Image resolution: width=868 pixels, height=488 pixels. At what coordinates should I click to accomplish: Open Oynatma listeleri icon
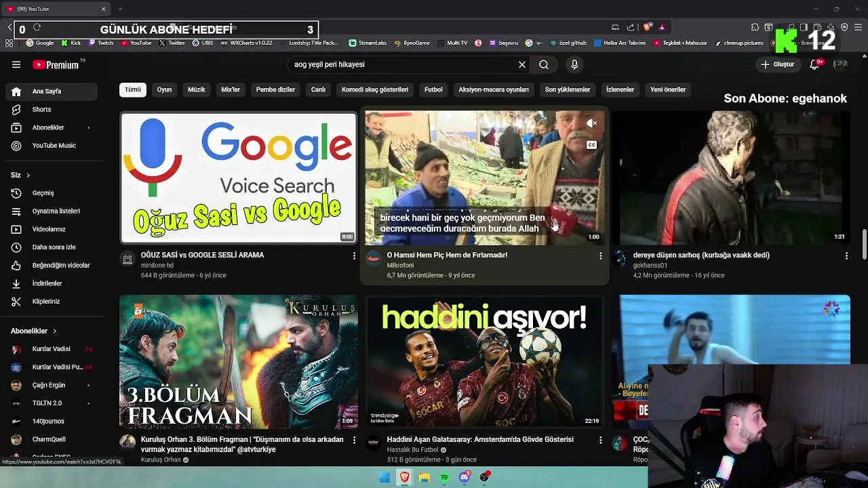click(16, 211)
